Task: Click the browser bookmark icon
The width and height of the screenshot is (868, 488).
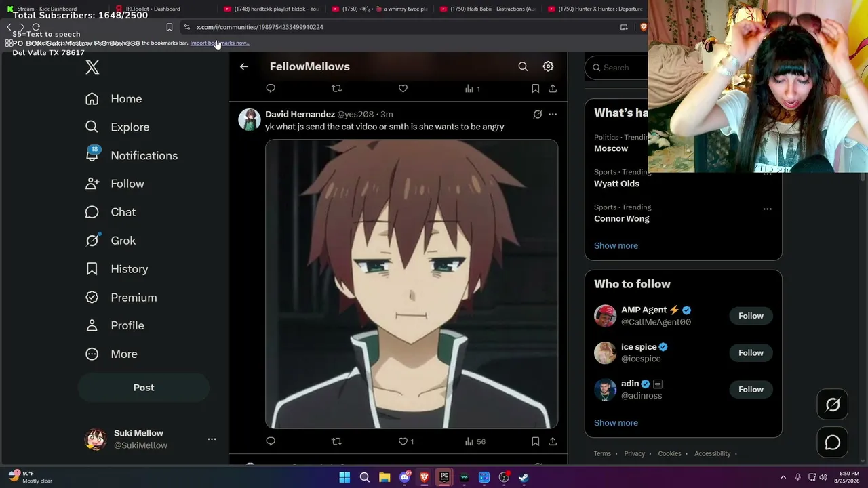Action: click(x=170, y=27)
